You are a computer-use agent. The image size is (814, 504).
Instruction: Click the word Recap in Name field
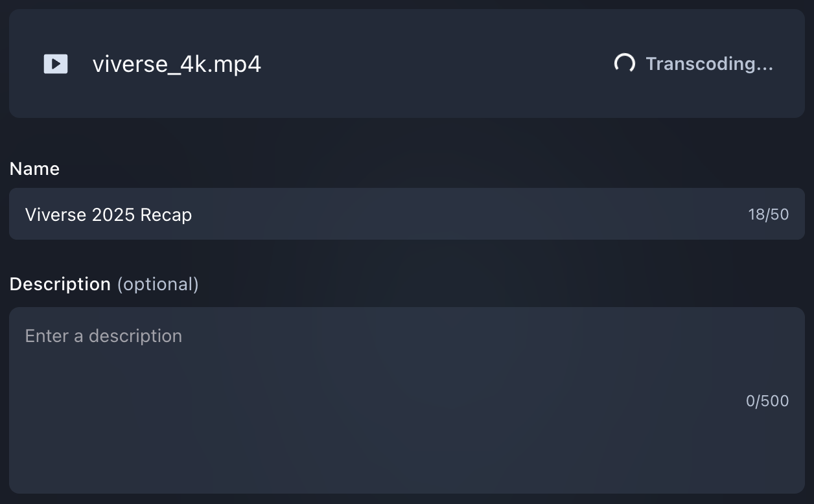pos(169,214)
